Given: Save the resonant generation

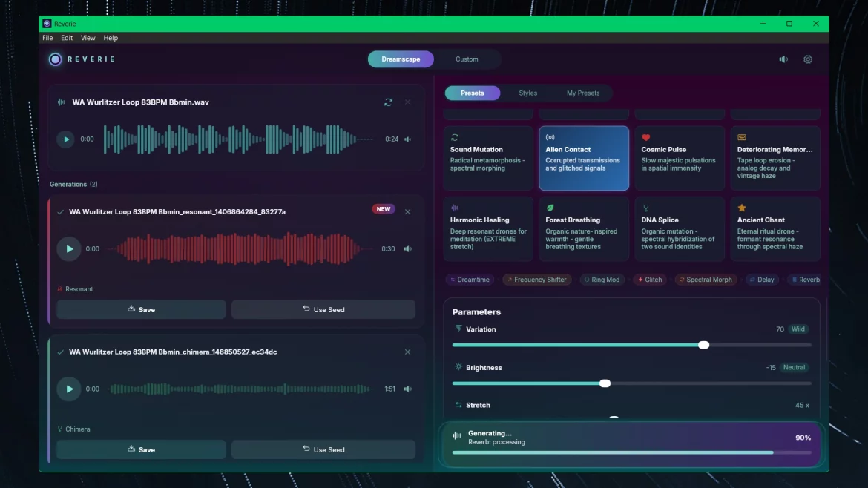Looking at the screenshot, I should tap(141, 309).
